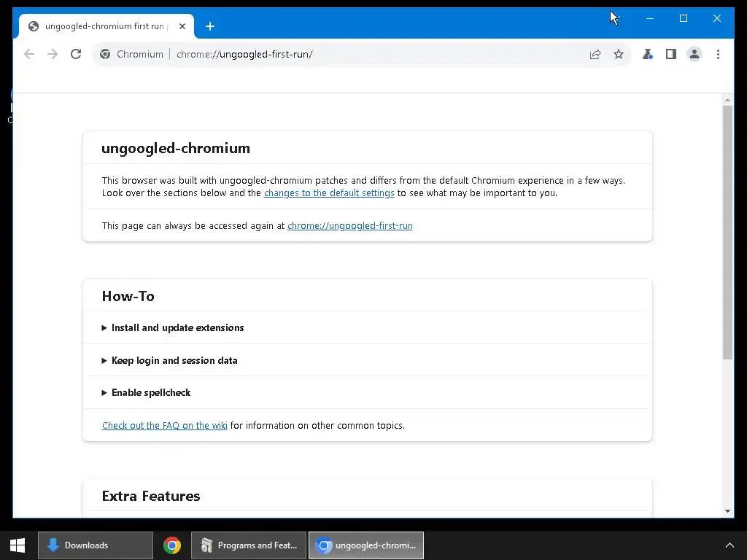Image resolution: width=747 pixels, height=560 pixels.
Task: Open the share this page icon
Action: coord(595,54)
